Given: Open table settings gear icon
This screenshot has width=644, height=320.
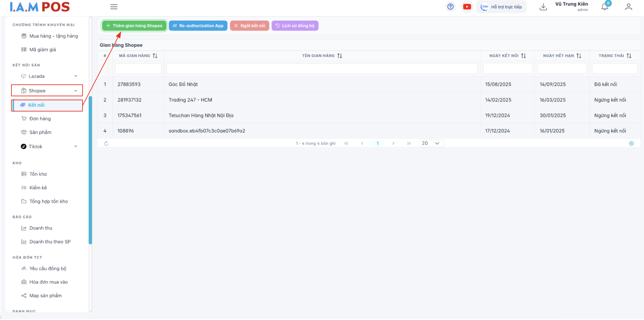Looking at the screenshot, I should coord(631,144).
